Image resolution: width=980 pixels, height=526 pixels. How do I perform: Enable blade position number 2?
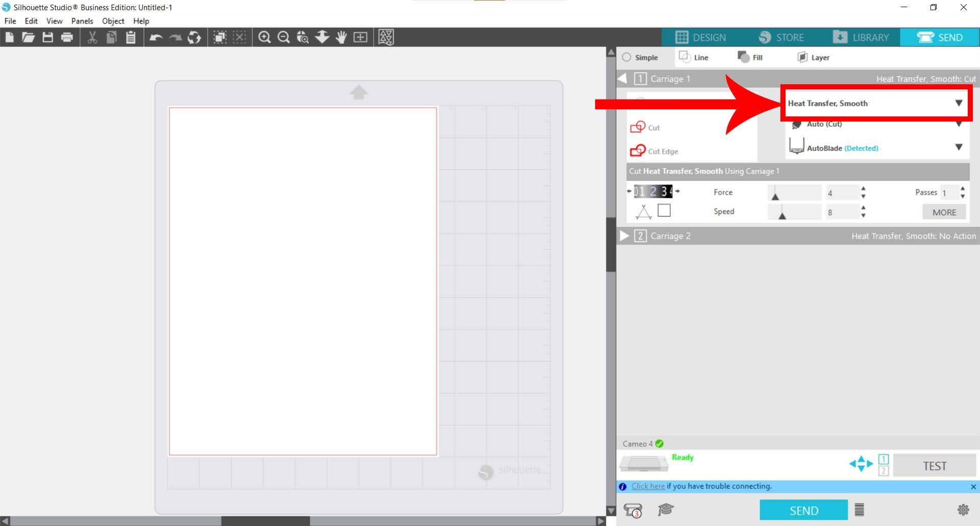(x=654, y=192)
